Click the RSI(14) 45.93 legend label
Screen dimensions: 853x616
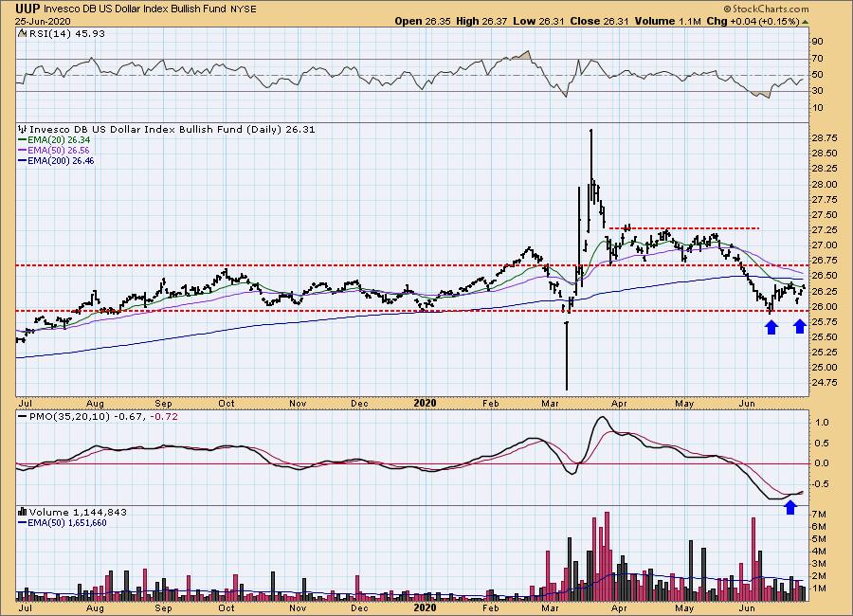tap(67, 33)
